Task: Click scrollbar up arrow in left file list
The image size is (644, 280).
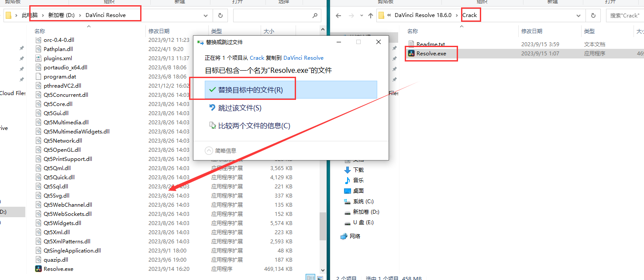Action: click(x=323, y=30)
